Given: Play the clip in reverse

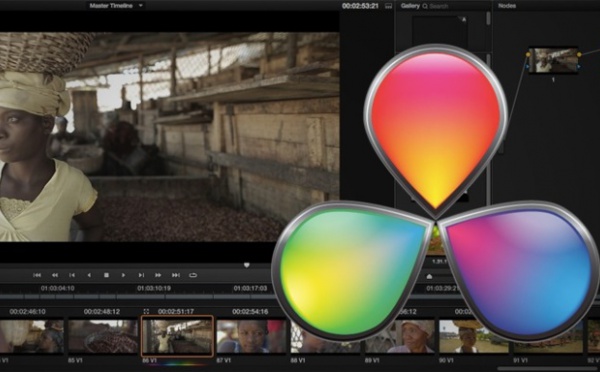Looking at the screenshot, I should pos(89,275).
